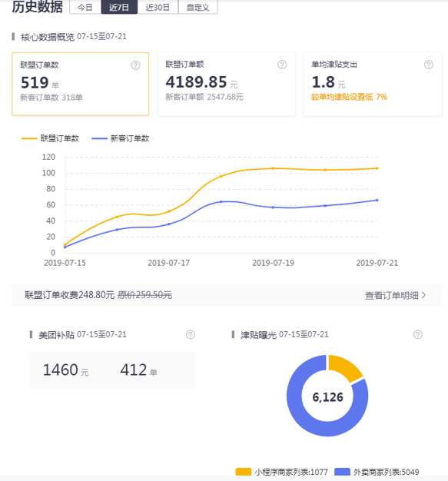The width and height of the screenshot is (448, 481).
Task: Select the 联盟订单额 summary card
Action: pos(227,84)
